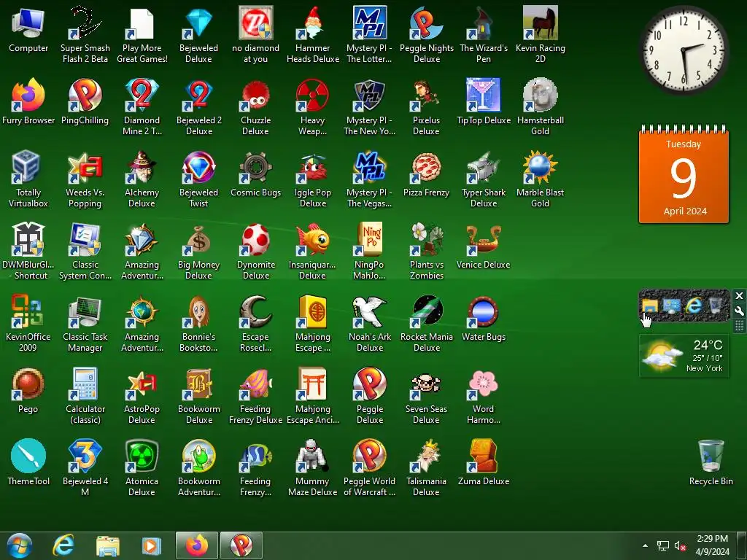This screenshot has width=747, height=560.
Task: Select PingChilling desktop icon
Action: (x=85, y=95)
